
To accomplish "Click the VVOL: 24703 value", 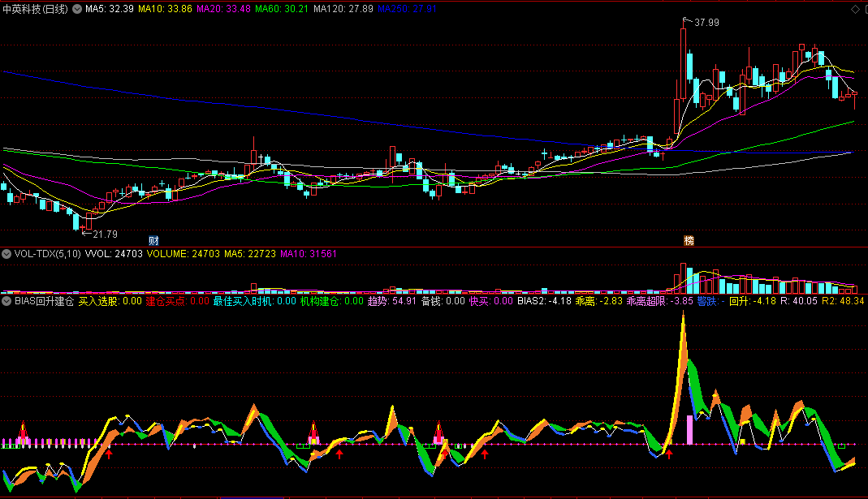I will [114, 254].
